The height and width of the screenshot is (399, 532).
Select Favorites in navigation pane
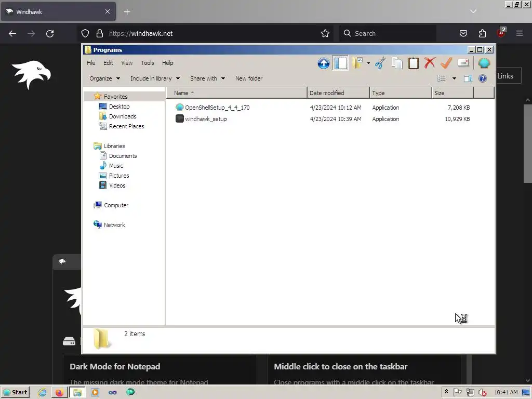115,96
